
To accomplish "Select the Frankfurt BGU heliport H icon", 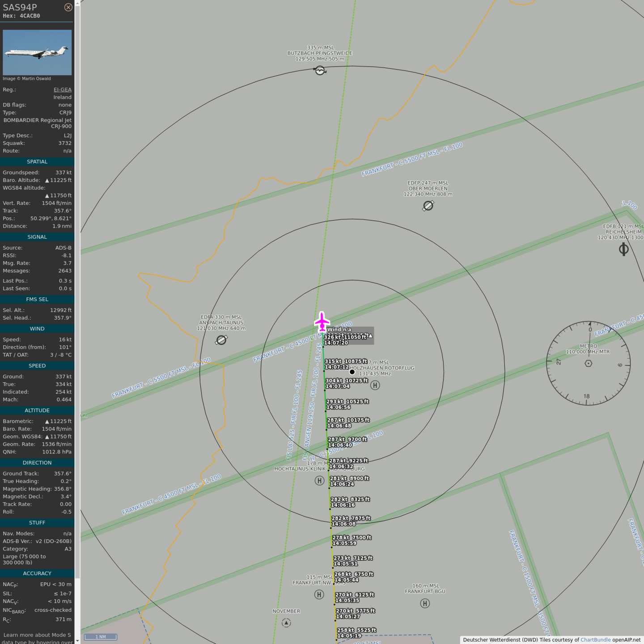I will click(425, 603).
